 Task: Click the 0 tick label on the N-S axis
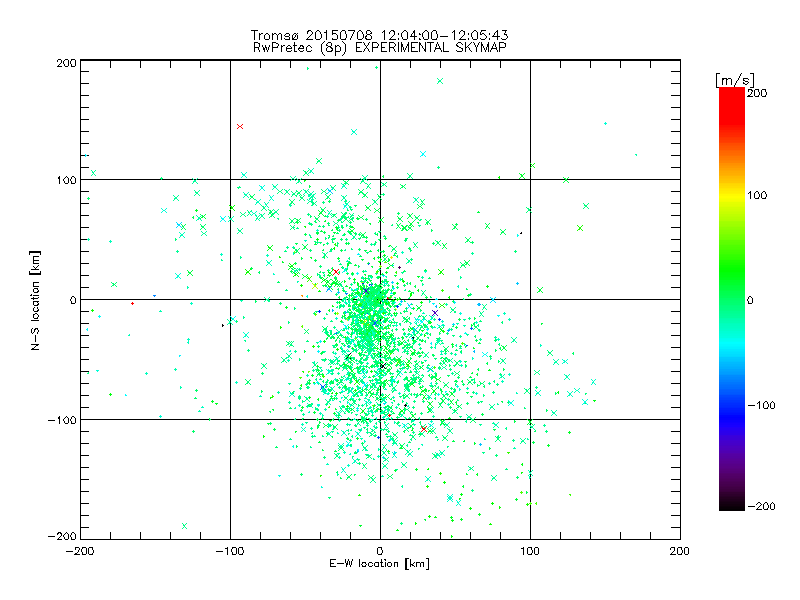tap(73, 300)
